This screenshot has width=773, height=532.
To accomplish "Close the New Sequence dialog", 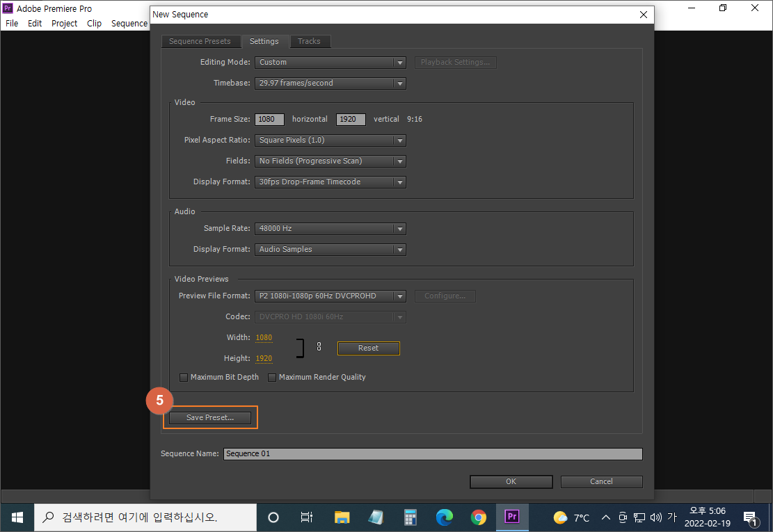I will (644, 15).
